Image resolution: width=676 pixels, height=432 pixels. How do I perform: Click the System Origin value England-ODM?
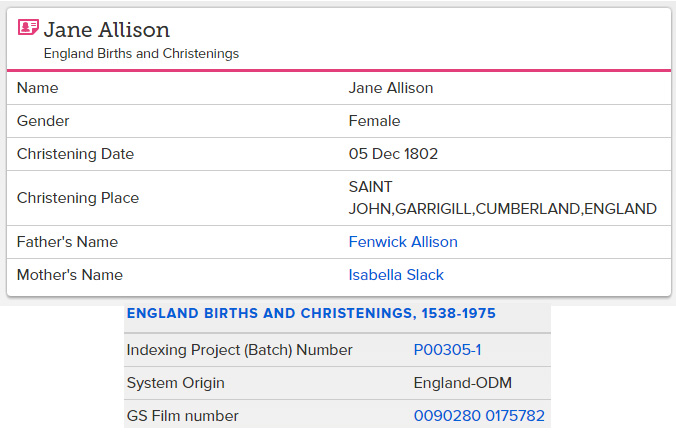click(x=463, y=383)
